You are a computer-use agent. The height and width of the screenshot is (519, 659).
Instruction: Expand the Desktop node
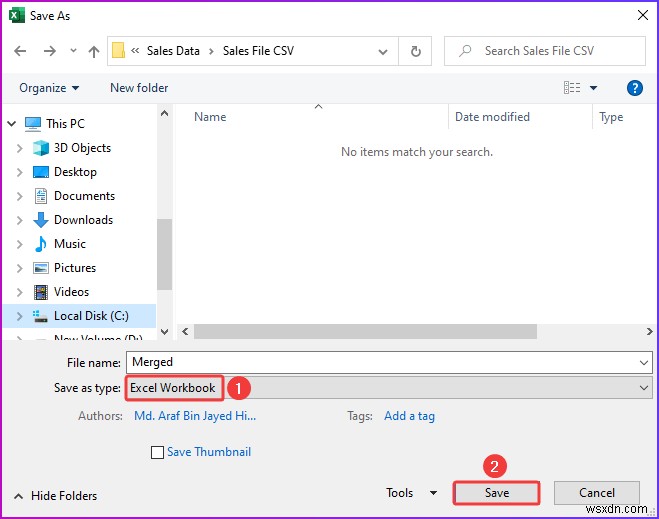pyautogui.click(x=19, y=172)
